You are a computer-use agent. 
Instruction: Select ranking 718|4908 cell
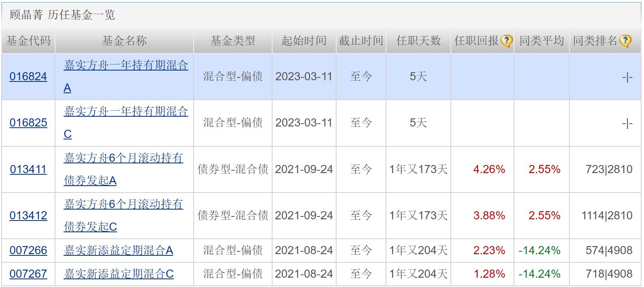(609, 274)
